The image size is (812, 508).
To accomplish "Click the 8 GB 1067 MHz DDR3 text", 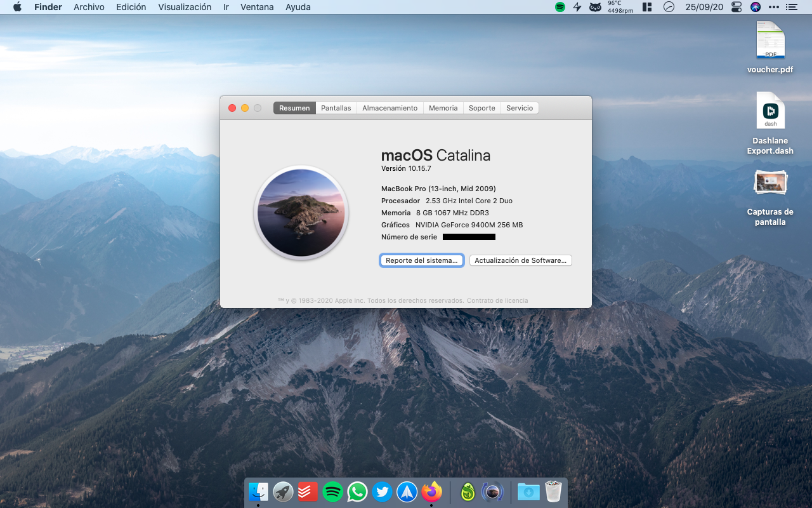I will [x=452, y=213].
